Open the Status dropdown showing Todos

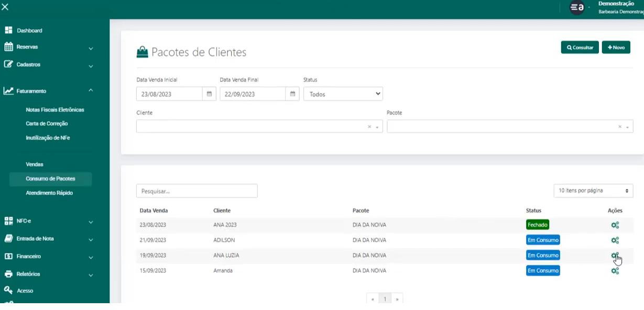(343, 94)
